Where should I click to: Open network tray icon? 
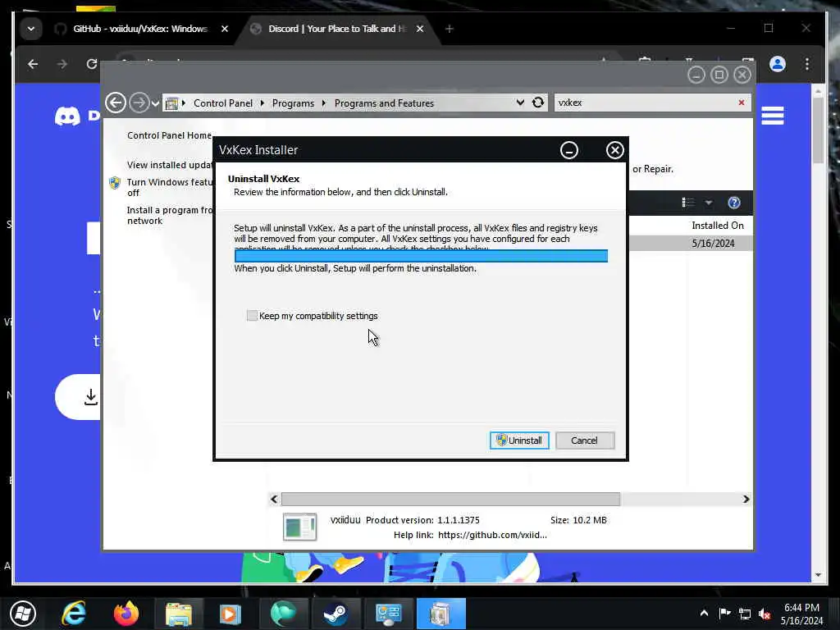(x=745, y=614)
